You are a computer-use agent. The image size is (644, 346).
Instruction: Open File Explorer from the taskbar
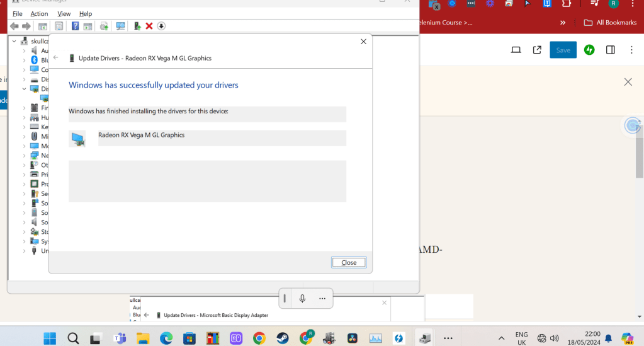[143, 338]
